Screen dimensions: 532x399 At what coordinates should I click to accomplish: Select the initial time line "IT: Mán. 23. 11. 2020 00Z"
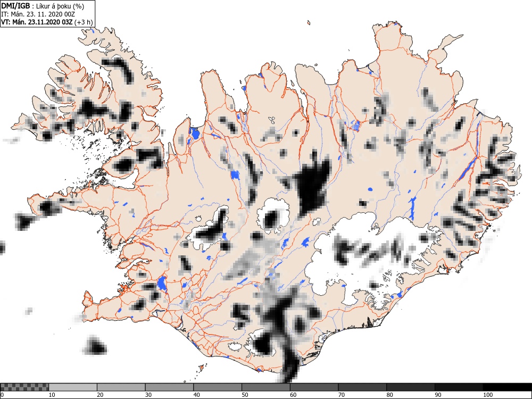click(x=38, y=14)
